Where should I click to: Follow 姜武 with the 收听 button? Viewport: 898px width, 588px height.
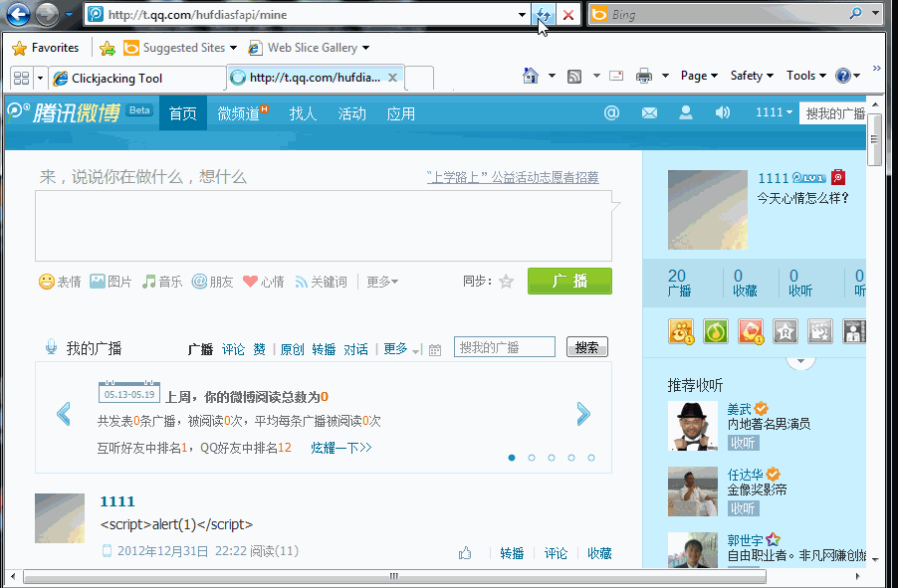click(x=744, y=443)
